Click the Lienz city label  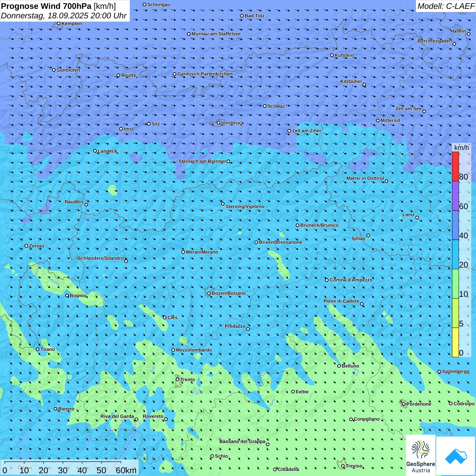click(408, 215)
